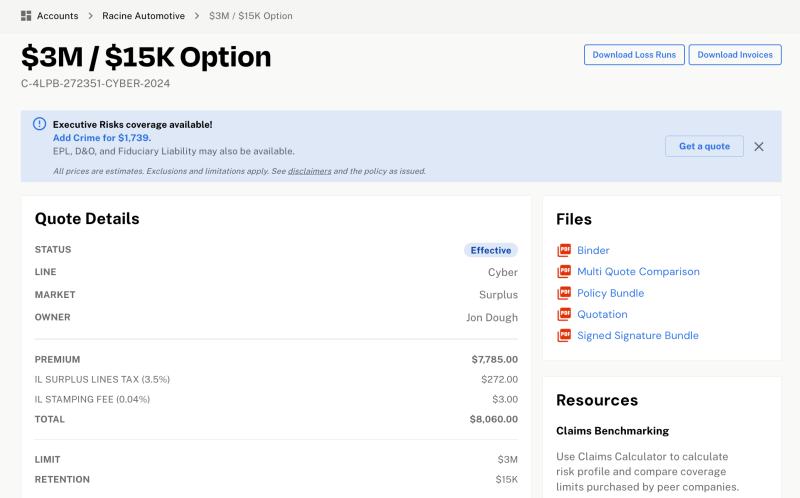Go to Racine Automotive breadcrumb
This screenshot has width=800, height=498.
coord(143,16)
